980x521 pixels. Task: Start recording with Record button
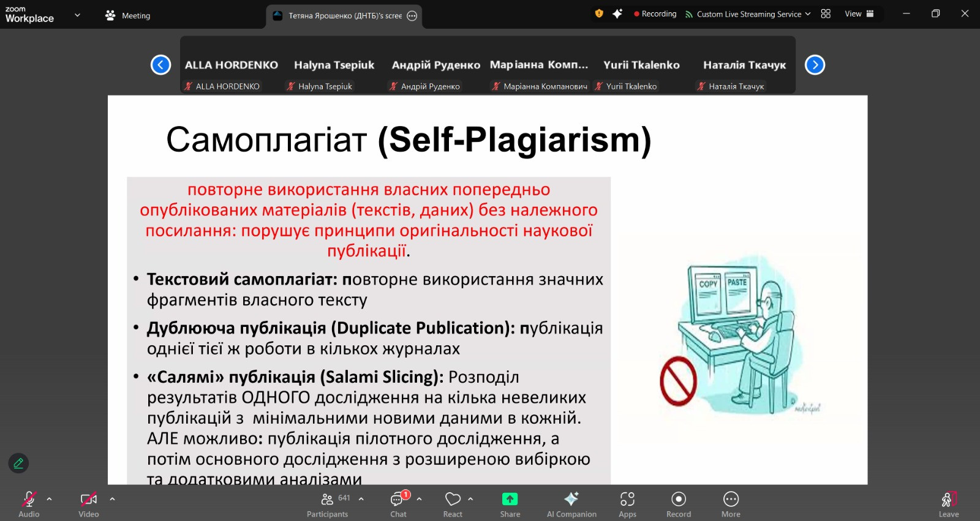click(679, 504)
